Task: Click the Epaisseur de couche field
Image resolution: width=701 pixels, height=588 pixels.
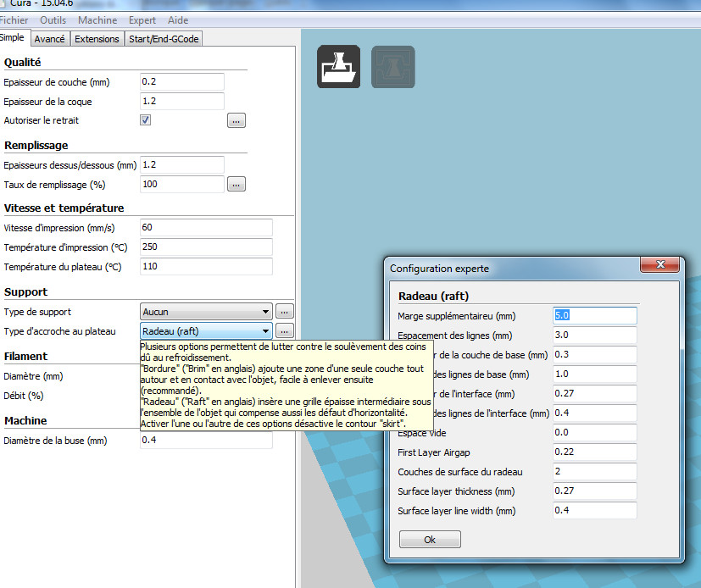Action: coord(182,82)
